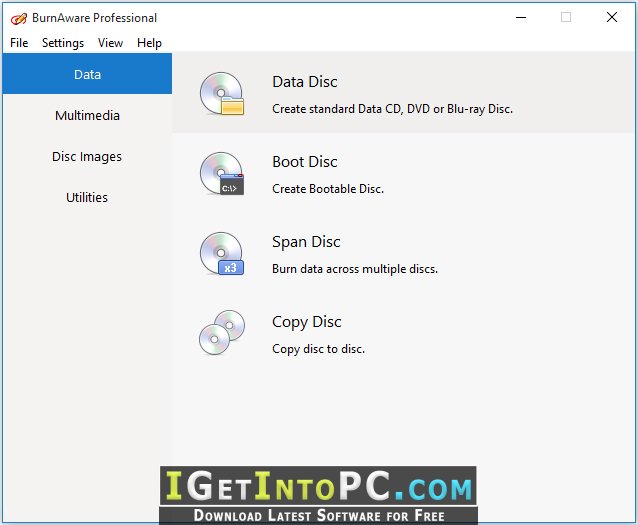Open the Help menu
This screenshot has height=525, width=638.
pos(149,43)
